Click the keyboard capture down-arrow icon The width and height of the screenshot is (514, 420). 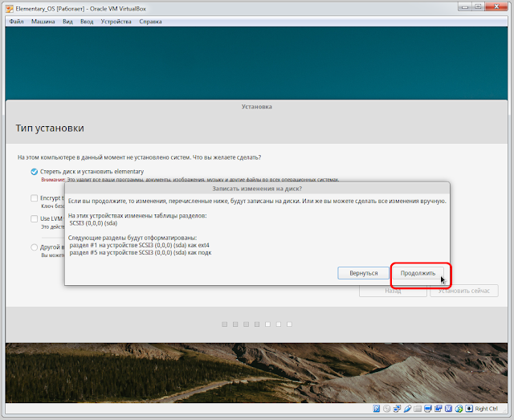pyautogui.click(x=469, y=409)
